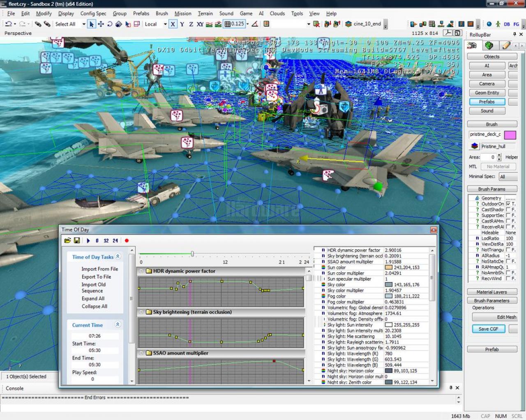
Task: Play the Time Of Day animation
Action: (x=88, y=241)
